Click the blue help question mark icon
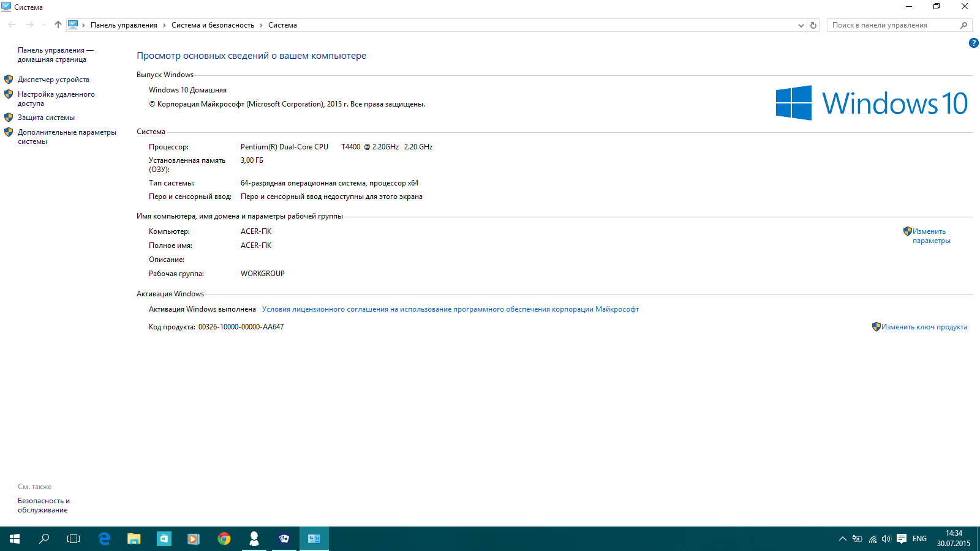The height and width of the screenshot is (551, 980). tap(973, 43)
